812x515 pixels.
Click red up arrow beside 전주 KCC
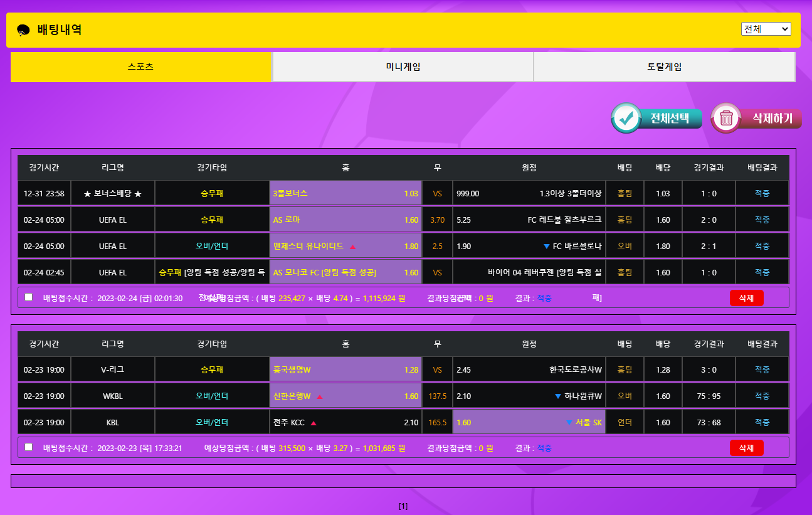click(314, 423)
